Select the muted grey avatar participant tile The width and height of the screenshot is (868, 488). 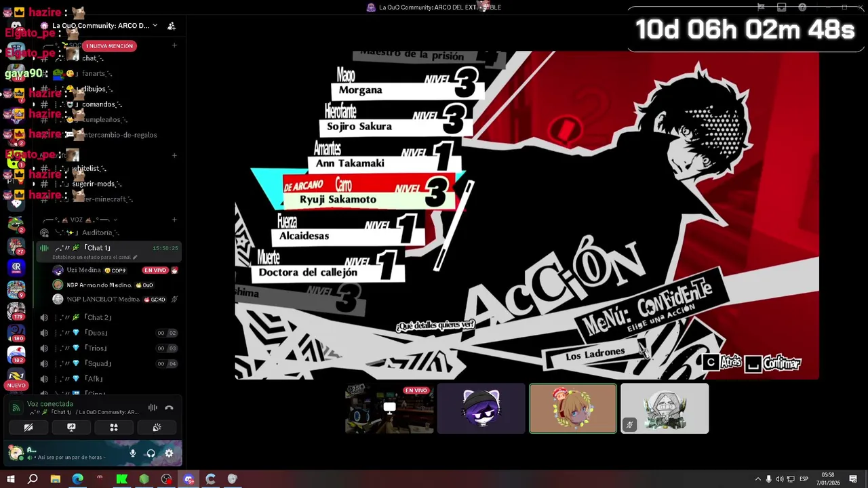(x=665, y=409)
